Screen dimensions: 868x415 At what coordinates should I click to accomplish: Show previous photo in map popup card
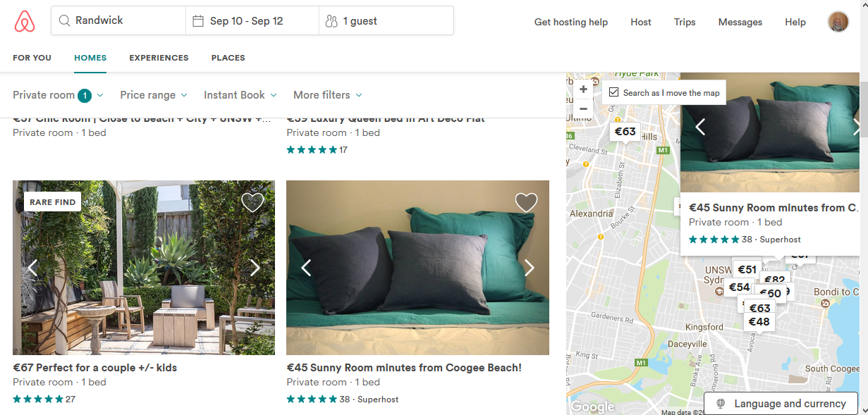coord(700,127)
